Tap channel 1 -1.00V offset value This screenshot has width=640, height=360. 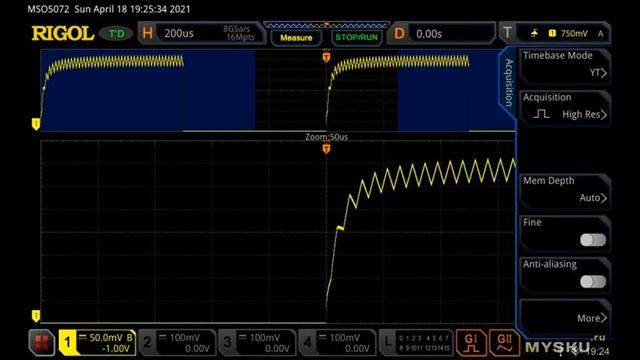(x=116, y=349)
